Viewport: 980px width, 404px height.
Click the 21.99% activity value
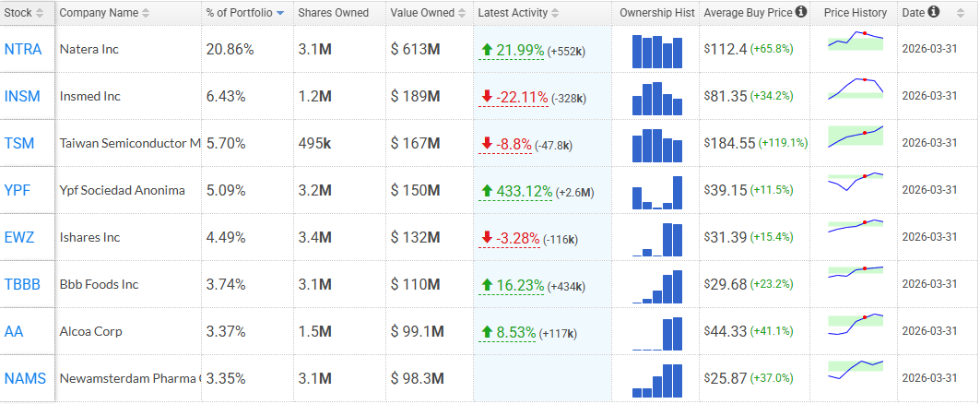pos(520,51)
